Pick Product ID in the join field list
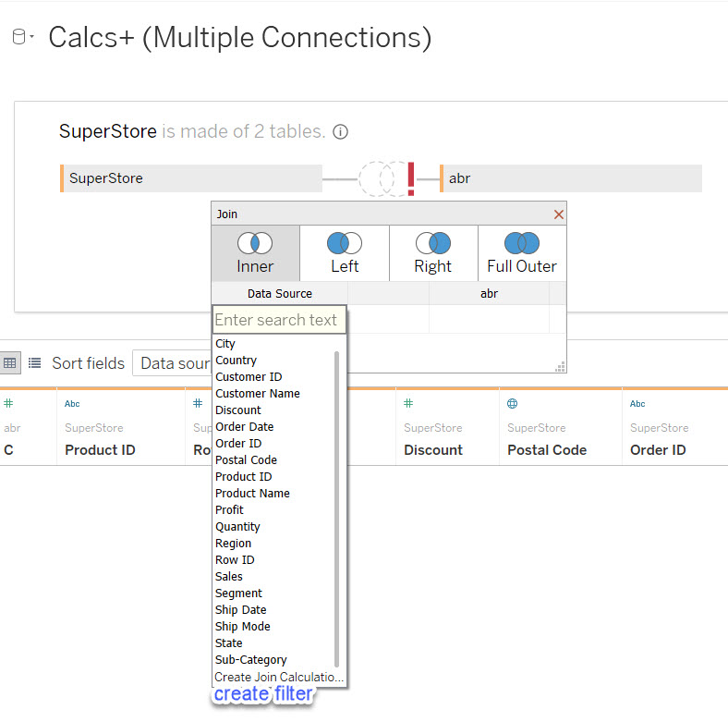 coord(243,477)
